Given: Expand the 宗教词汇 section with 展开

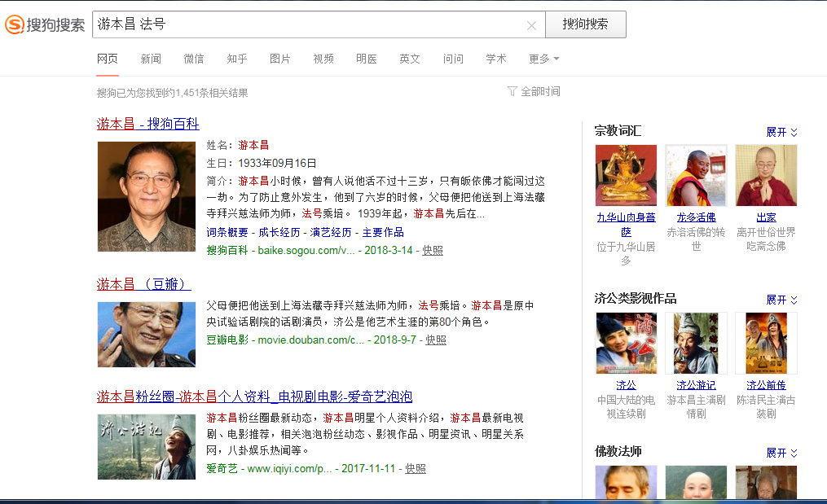Looking at the screenshot, I should [781, 132].
